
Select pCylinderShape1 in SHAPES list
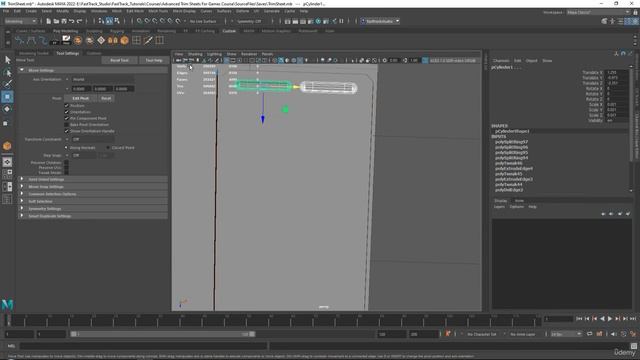pyautogui.click(x=512, y=131)
